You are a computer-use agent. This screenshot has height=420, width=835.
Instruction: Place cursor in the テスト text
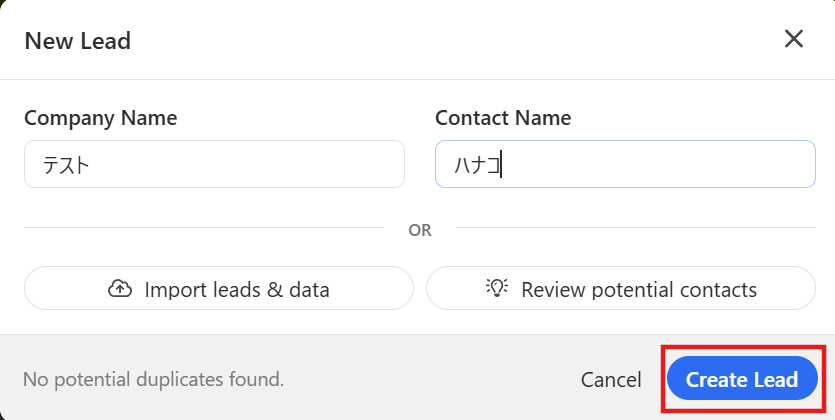tap(66, 165)
